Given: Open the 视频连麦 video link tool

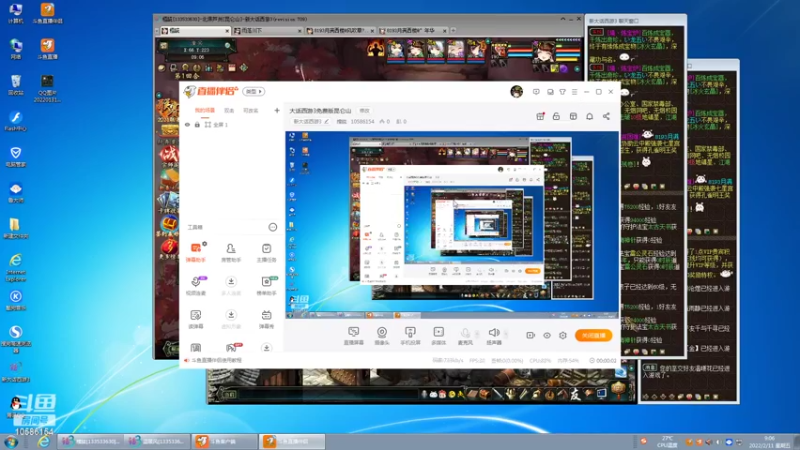Looking at the screenshot, I should [x=195, y=286].
